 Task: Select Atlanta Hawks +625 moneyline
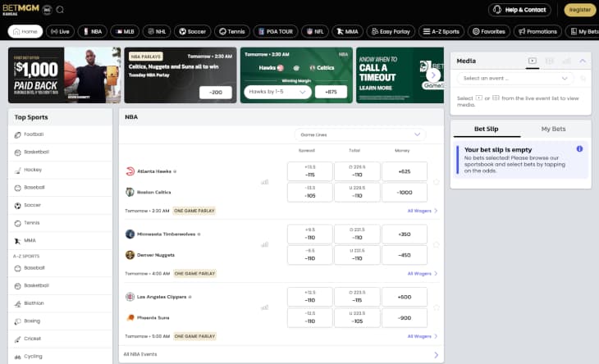point(405,171)
